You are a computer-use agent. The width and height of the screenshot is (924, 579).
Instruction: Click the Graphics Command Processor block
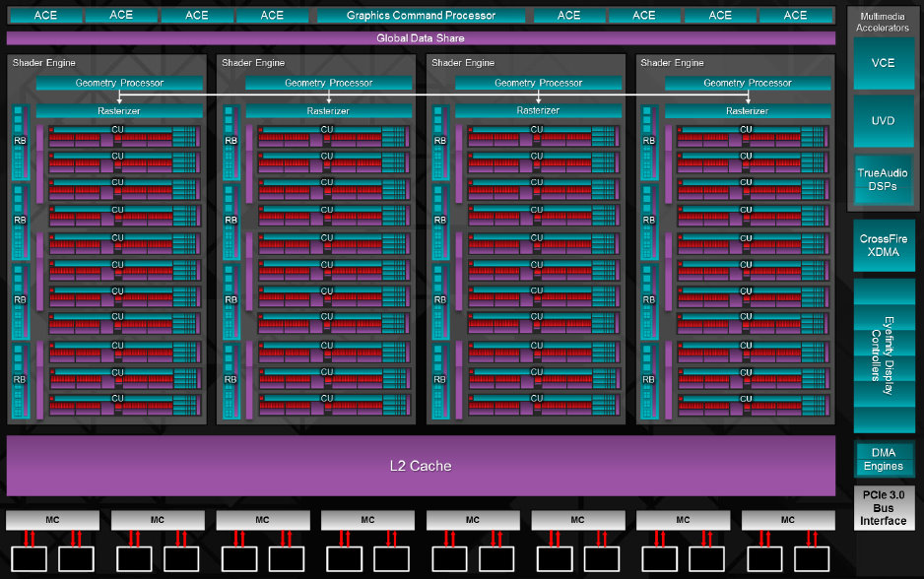pyautogui.click(x=421, y=15)
